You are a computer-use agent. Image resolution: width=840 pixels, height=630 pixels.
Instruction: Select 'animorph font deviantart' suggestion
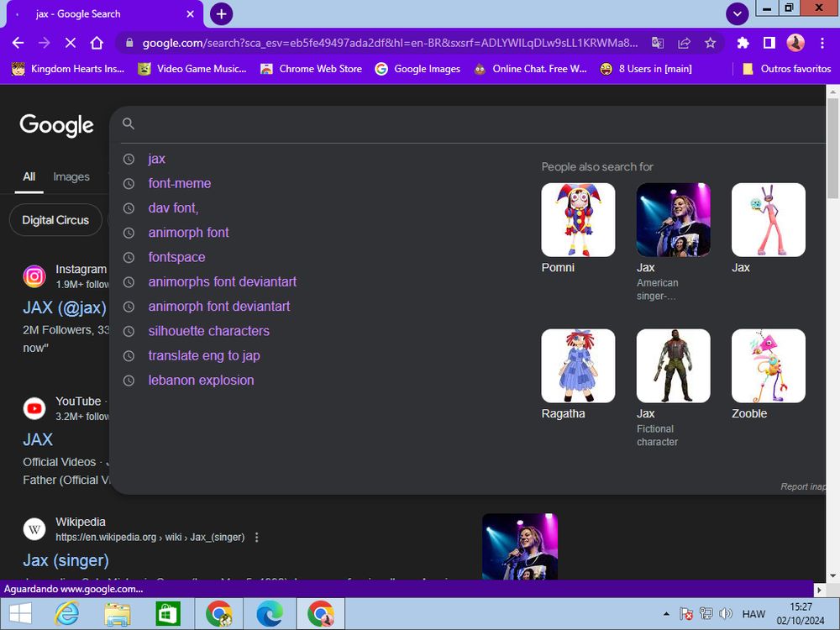coord(219,307)
